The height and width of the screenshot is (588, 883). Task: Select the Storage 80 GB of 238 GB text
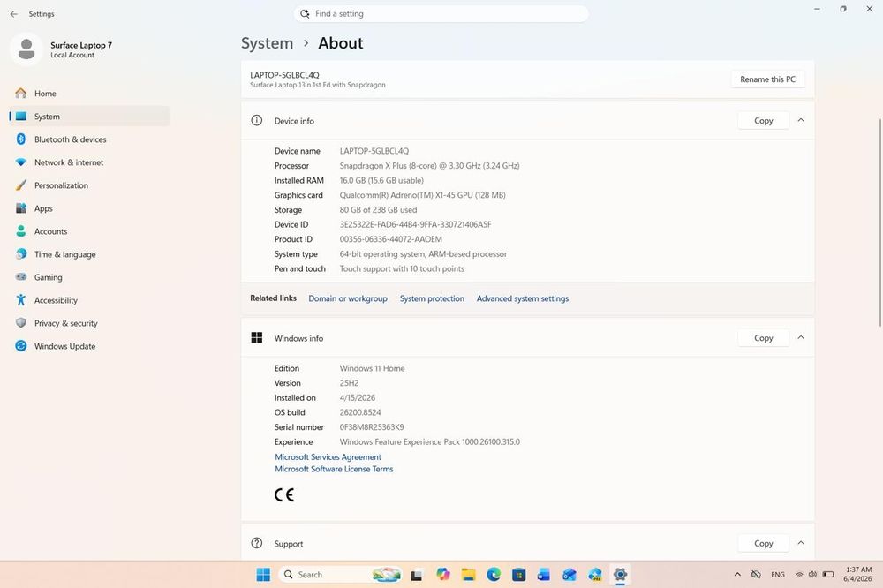click(x=378, y=210)
